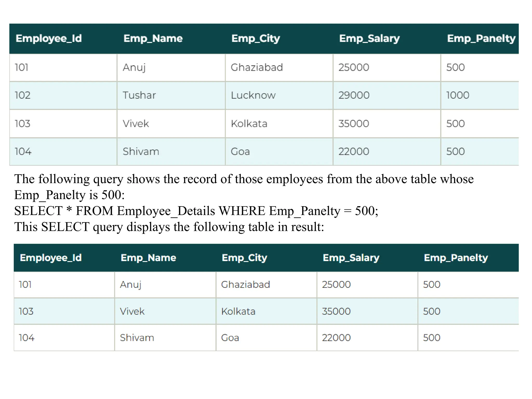Click 35000 in the result table
The image size is (532, 399).
coord(336,311)
